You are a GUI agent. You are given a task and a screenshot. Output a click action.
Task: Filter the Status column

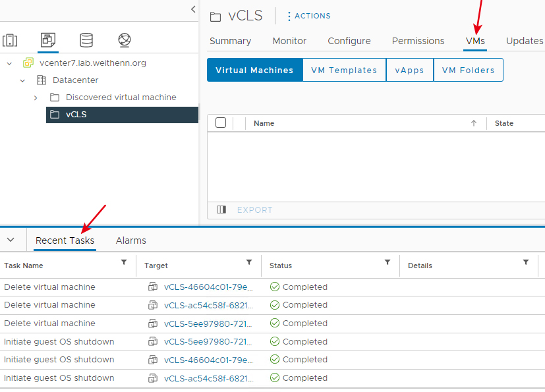[x=387, y=262]
